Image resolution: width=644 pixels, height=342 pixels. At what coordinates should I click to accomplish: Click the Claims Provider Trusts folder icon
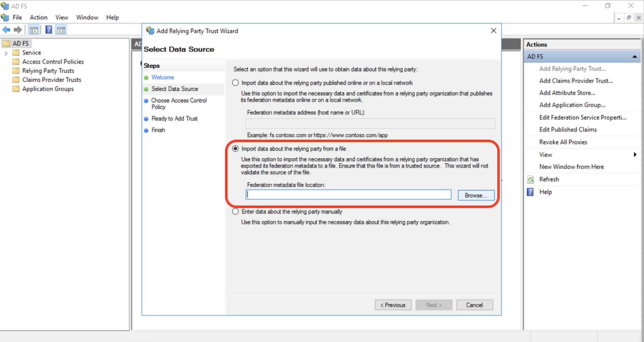click(x=16, y=80)
